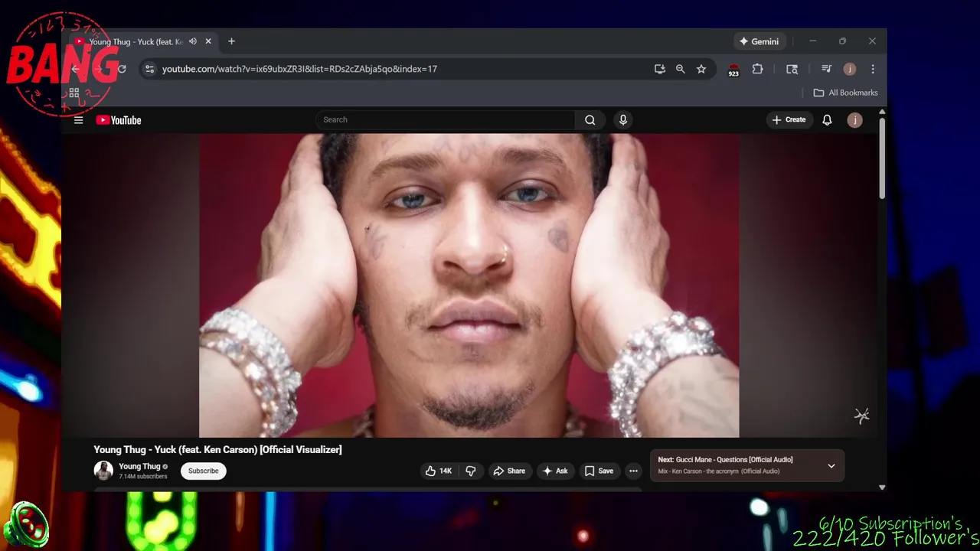980x551 pixels.
Task: Click the address bar URL
Action: [x=299, y=69]
